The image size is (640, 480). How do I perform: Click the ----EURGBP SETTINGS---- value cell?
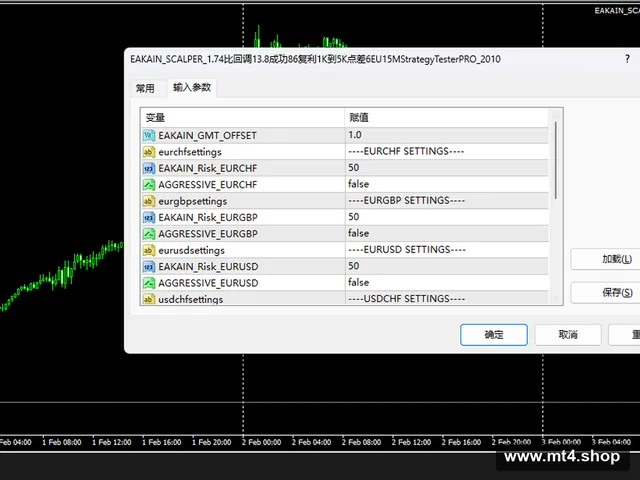pos(447,200)
